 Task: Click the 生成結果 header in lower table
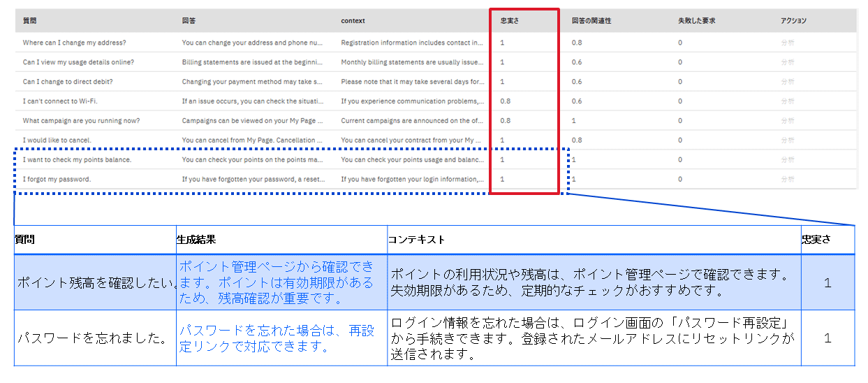[196, 240]
